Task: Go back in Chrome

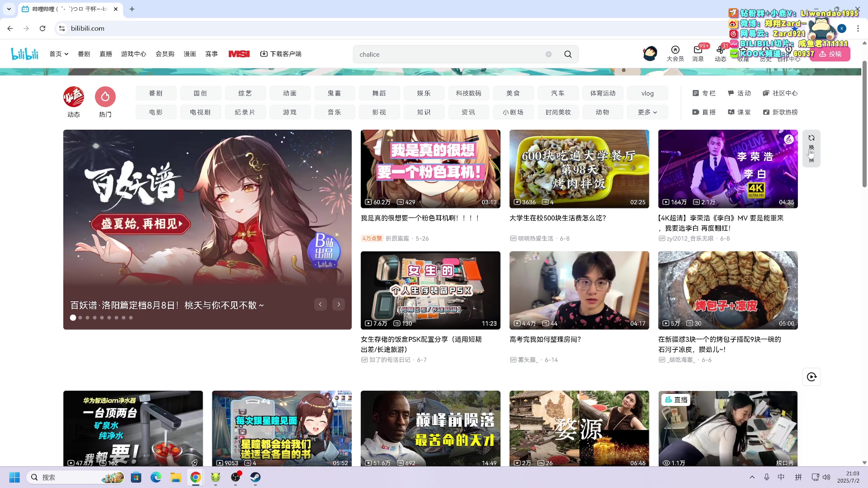Action: click(10, 28)
